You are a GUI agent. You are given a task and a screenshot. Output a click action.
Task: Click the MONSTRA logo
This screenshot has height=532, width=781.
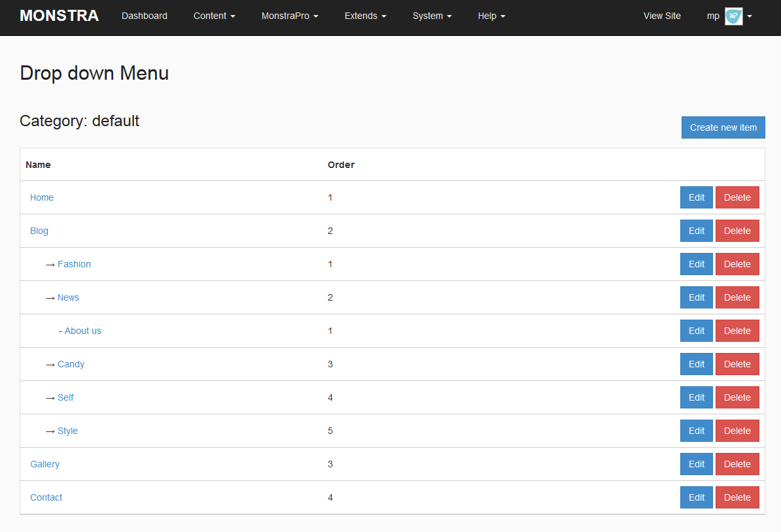pos(59,15)
